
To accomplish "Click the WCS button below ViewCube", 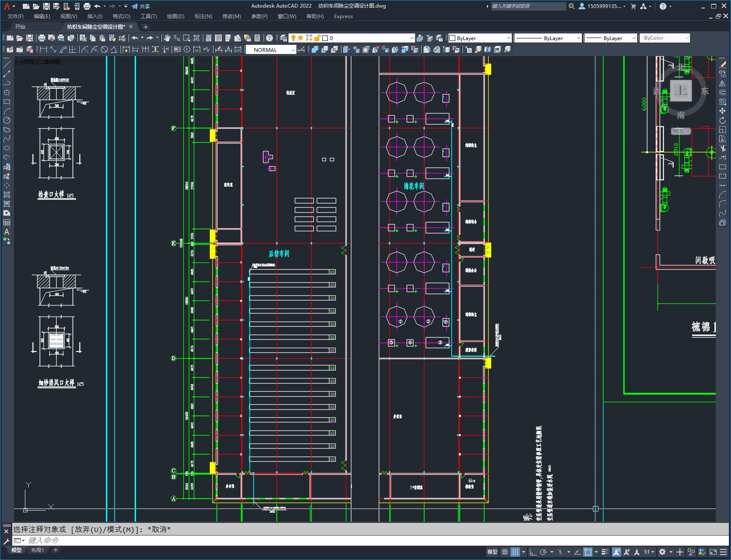I will [680, 131].
